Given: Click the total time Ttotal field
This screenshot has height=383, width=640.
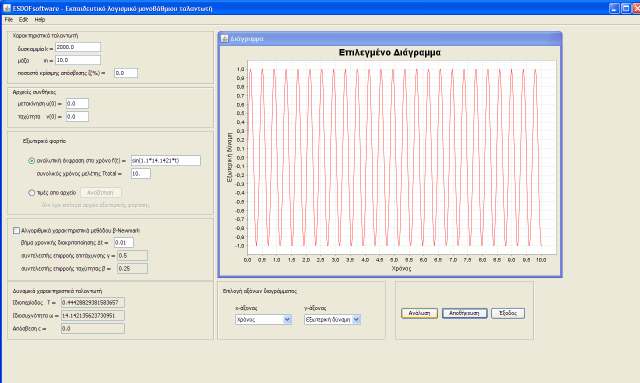Looking at the screenshot, I should click(140, 174).
